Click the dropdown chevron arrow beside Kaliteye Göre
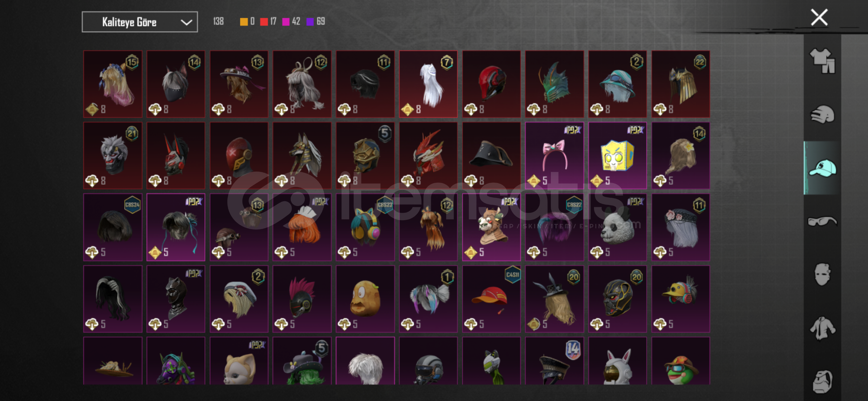 186,22
